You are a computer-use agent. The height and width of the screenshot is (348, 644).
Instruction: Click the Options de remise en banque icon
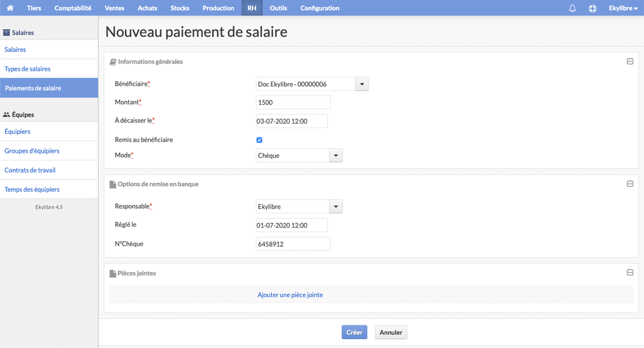[113, 184]
